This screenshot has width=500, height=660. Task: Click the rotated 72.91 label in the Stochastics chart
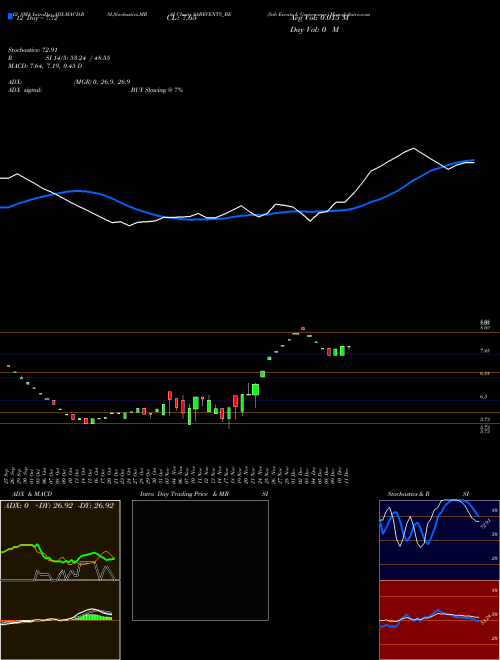tap(484, 524)
